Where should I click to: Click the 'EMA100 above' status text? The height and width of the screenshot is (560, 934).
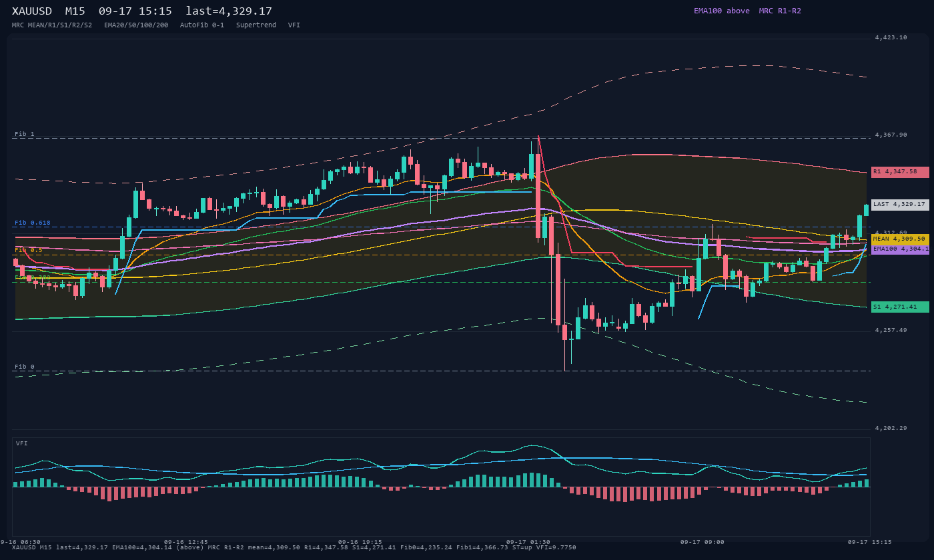pyautogui.click(x=722, y=11)
